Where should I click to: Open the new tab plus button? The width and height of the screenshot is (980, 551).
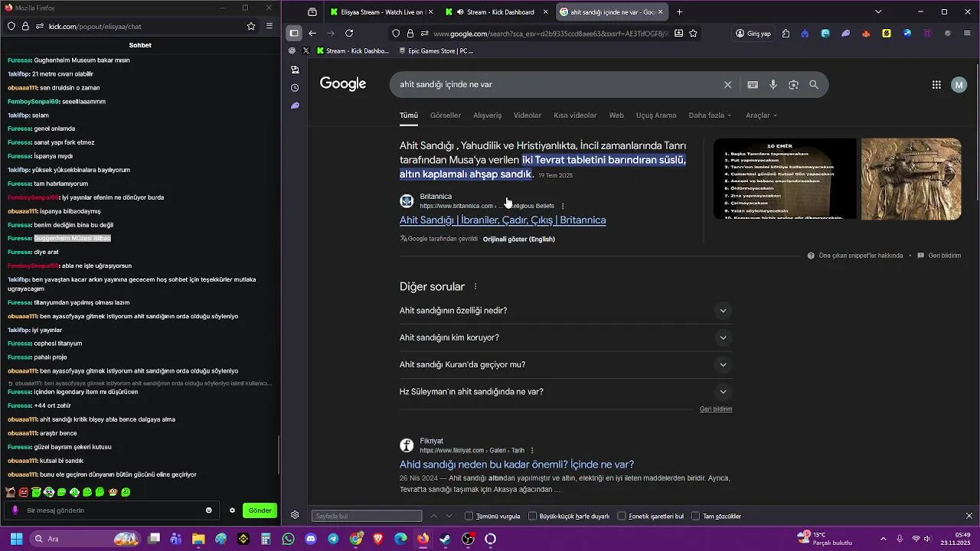pos(679,12)
